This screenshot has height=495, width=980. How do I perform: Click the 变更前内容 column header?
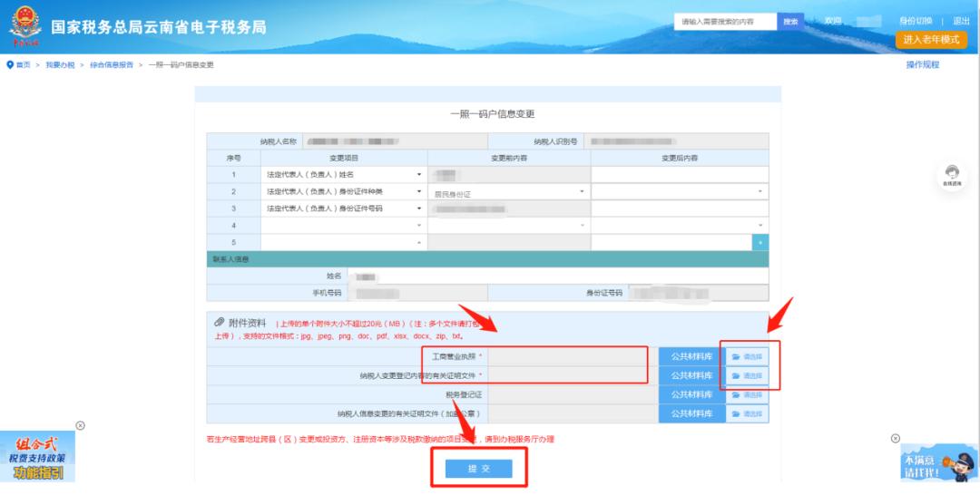coord(509,158)
